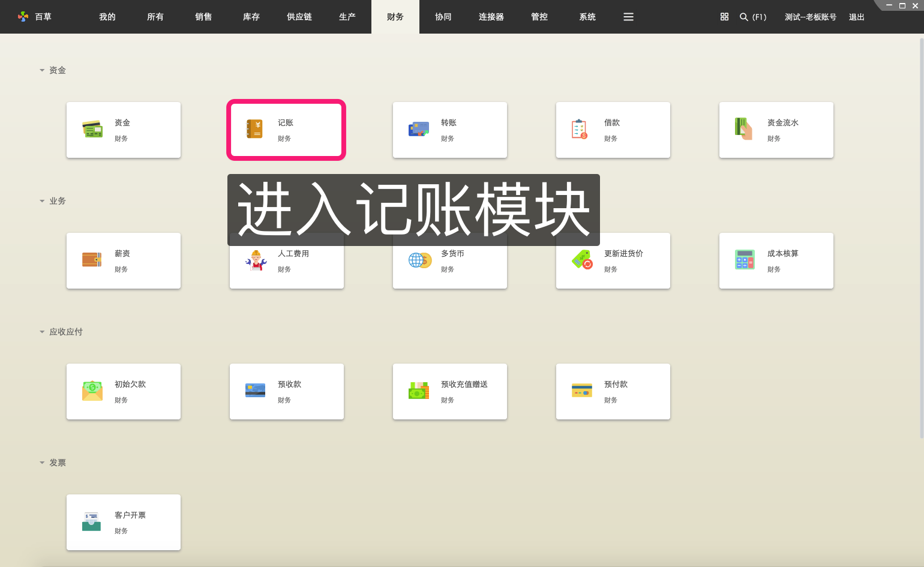This screenshot has height=567, width=924.
Task: Collapse the 应收应付 section
Action: pos(42,332)
